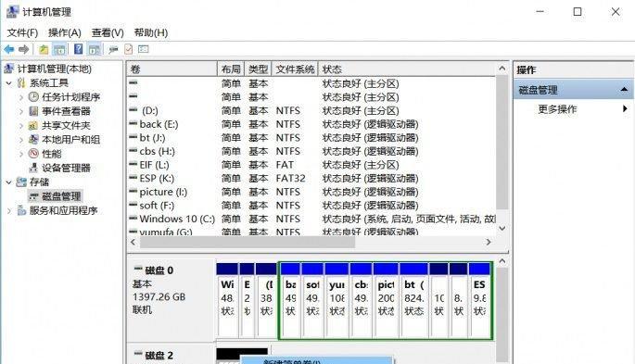This screenshot has height=364, width=635.
Task: Click the Event Viewer (事件查看器) icon
Action: [33, 111]
